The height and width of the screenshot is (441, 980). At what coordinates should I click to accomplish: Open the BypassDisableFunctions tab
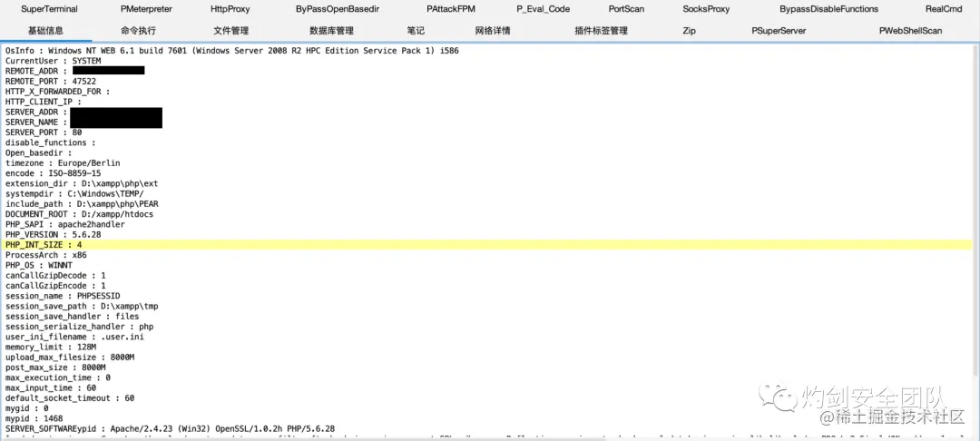coord(828,9)
